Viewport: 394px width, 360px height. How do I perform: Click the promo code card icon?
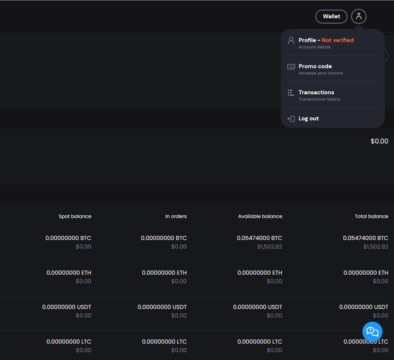pos(291,67)
